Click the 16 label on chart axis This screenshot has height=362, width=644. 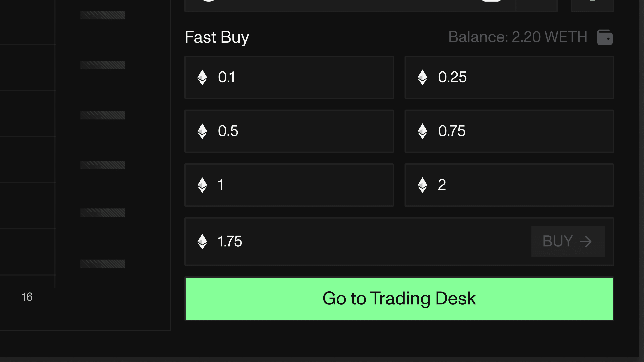point(27,297)
